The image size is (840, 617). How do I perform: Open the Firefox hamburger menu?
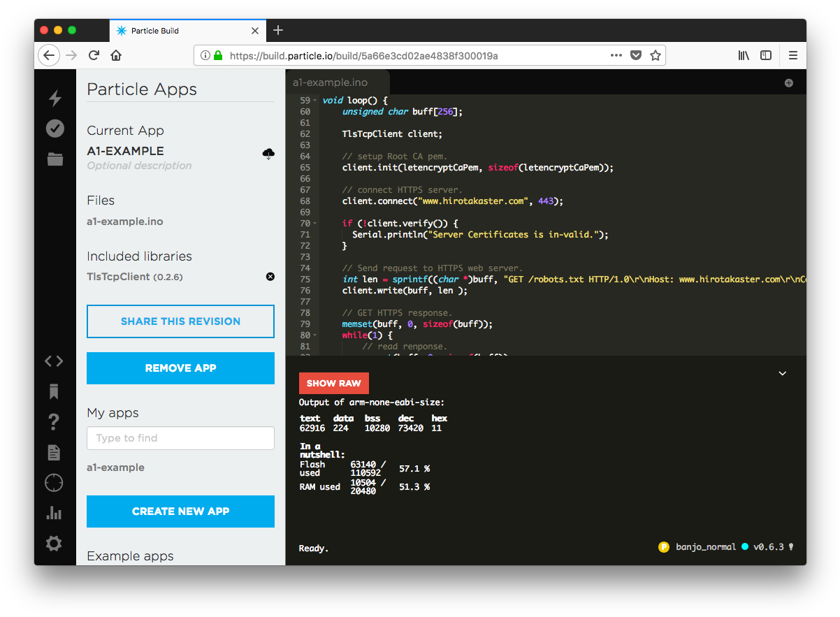point(793,55)
